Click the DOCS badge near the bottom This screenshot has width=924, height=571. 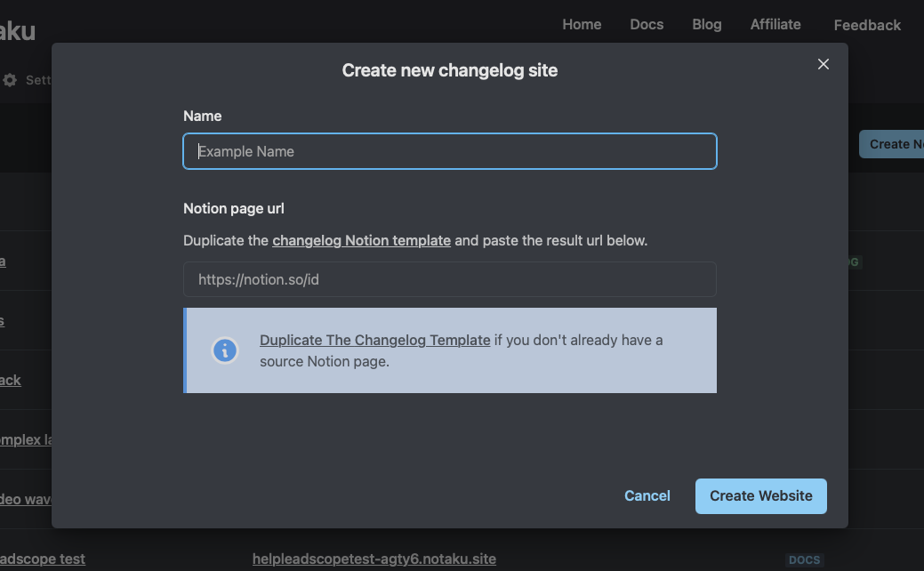(804, 559)
